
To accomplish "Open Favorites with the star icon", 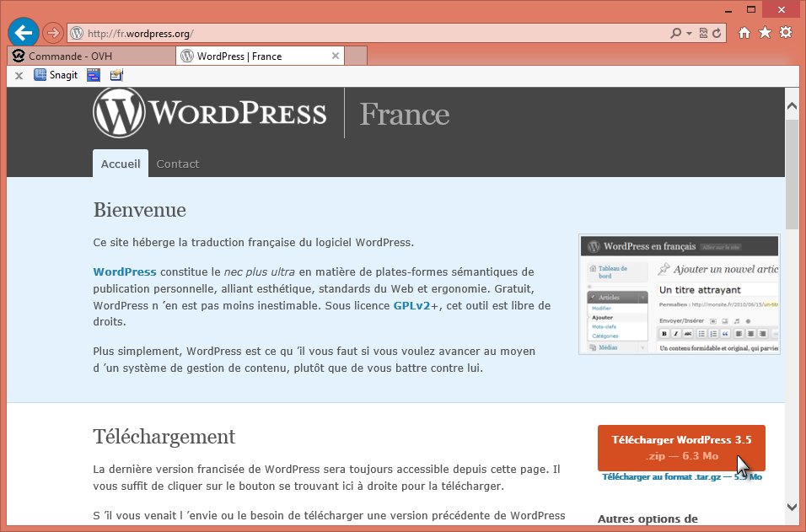I will tap(765, 33).
